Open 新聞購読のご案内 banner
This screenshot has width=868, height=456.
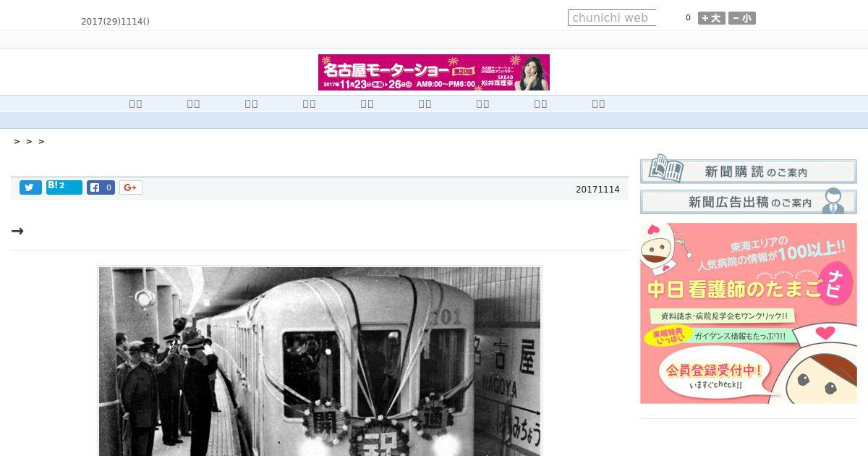[x=749, y=170]
